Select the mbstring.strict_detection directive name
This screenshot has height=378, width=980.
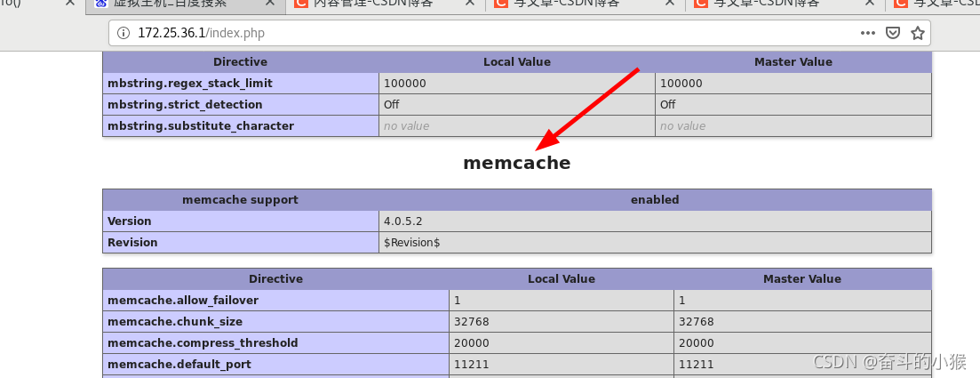click(x=185, y=105)
